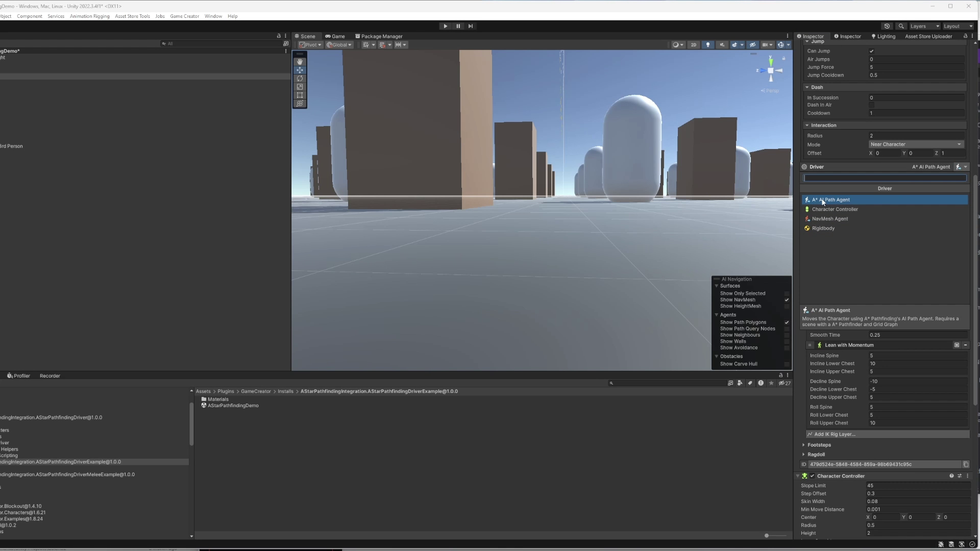Remove Lean with Momentum rig layer
The image size is (980, 551).
tap(965, 345)
